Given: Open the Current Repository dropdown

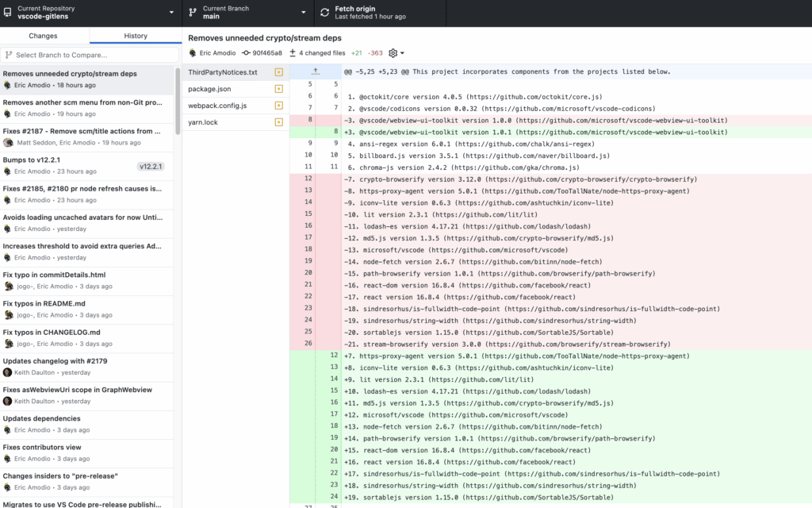Looking at the screenshot, I should (90, 13).
